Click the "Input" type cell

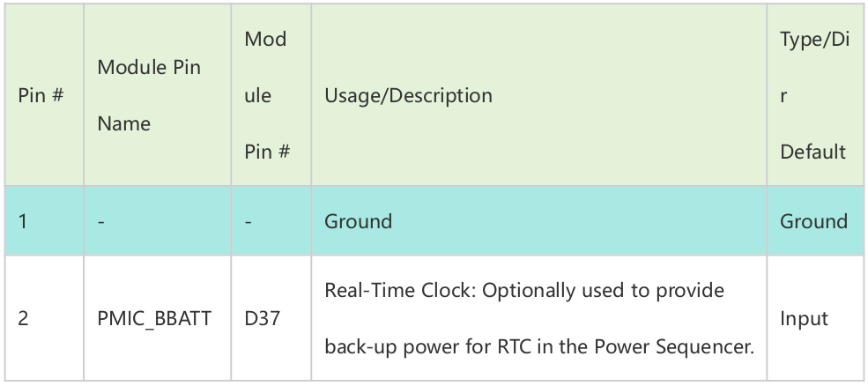(804, 318)
